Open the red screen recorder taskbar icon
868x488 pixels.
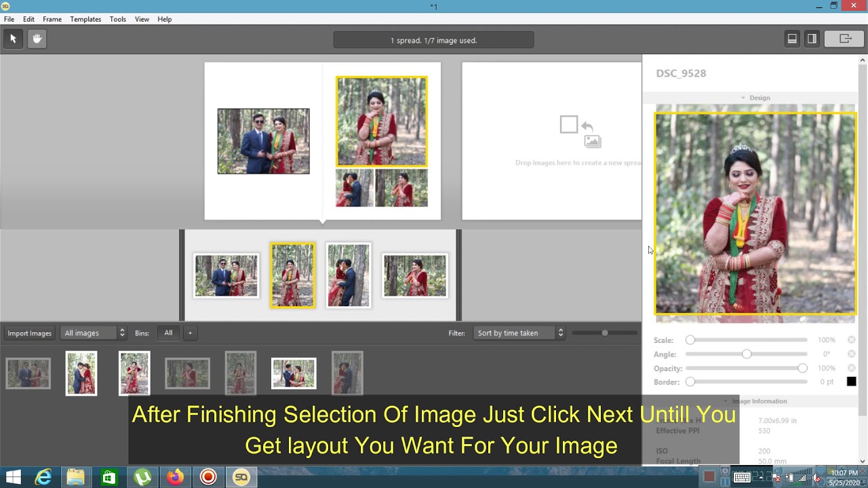[x=208, y=477]
